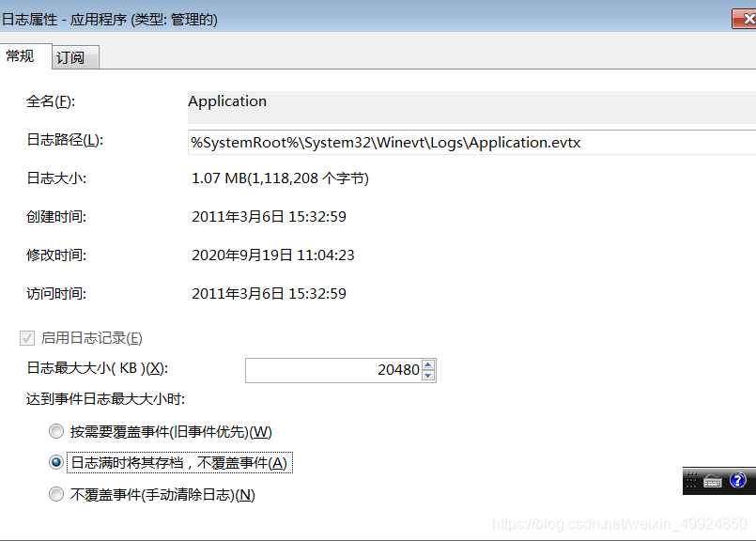Click the 20480 max log size field
756x541 pixels.
click(333, 370)
